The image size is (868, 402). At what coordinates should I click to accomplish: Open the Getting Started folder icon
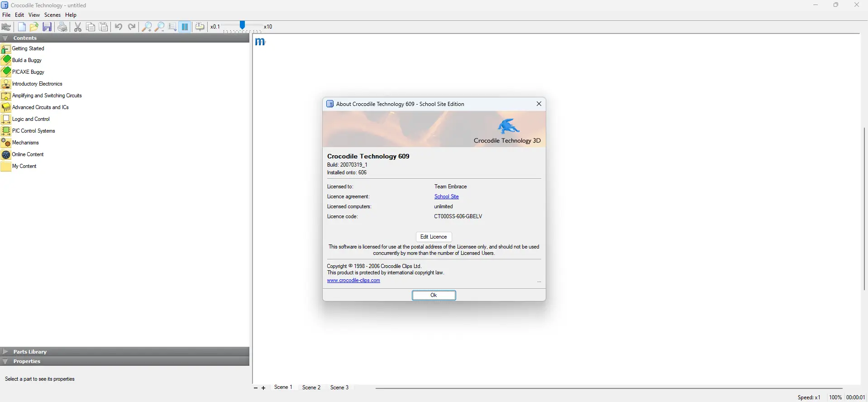[x=6, y=49]
